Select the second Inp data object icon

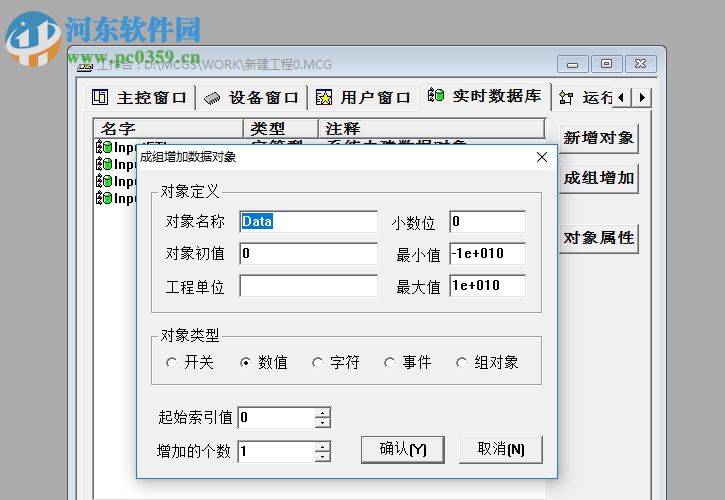(x=104, y=164)
